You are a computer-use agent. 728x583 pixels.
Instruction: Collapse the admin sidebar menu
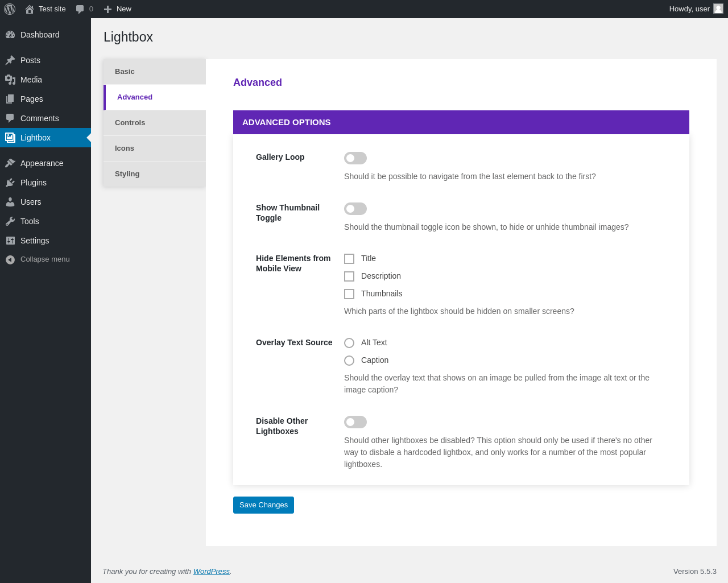[x=45, y=259]
